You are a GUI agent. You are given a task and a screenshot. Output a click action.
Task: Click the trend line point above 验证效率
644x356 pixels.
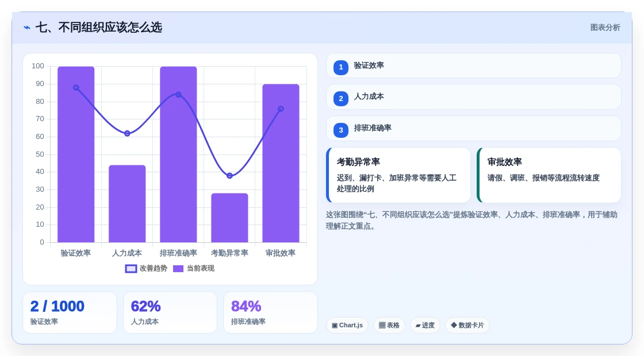click(76, 88)
